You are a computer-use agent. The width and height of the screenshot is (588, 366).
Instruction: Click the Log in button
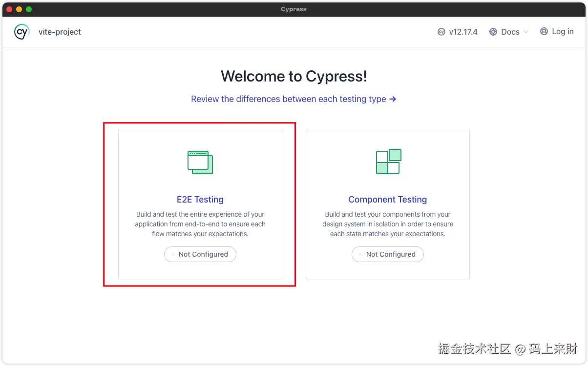point(557,31)
